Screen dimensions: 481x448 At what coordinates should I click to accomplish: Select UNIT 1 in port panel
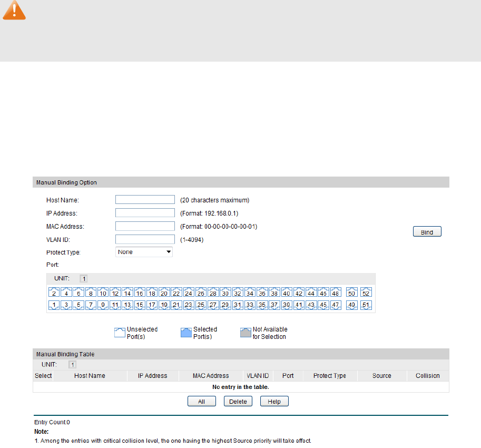click(84, 279)
